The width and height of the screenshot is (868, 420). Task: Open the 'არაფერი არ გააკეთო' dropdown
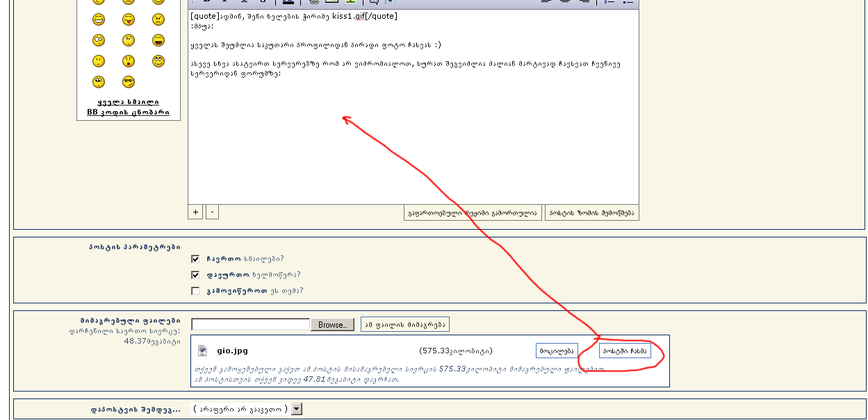click(x=297, y=409)
